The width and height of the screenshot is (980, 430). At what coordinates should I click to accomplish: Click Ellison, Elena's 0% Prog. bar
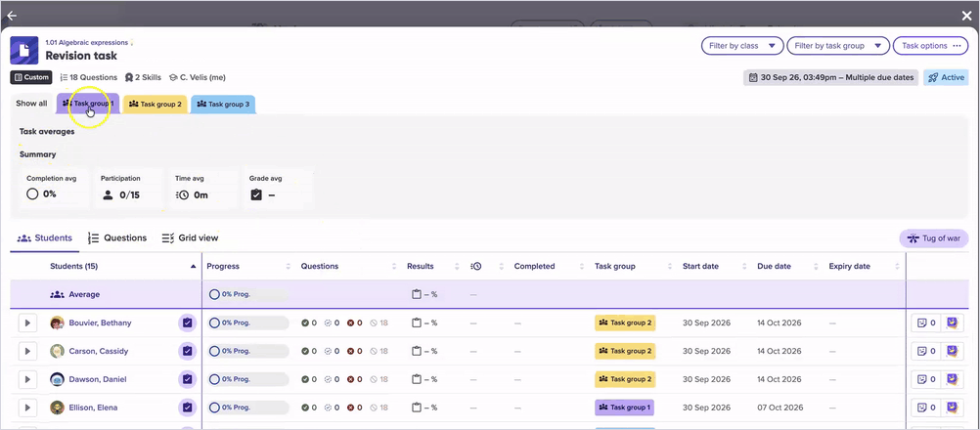[x=248, y=408]
